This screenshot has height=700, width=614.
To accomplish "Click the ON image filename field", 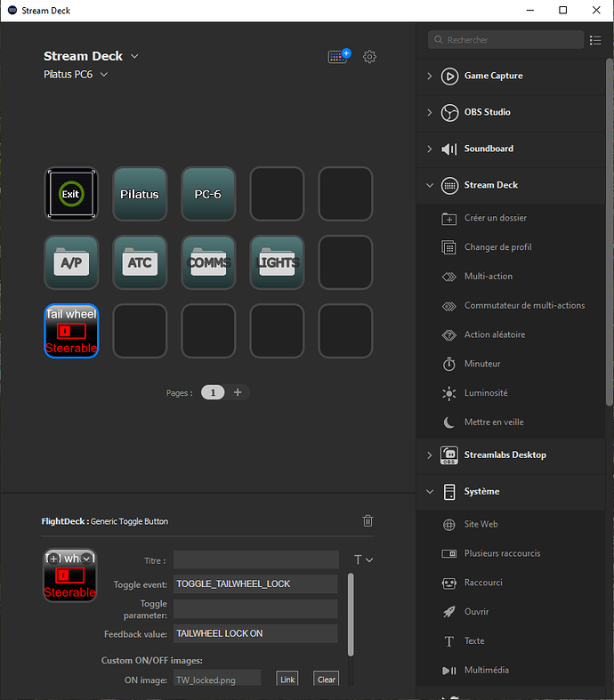I will [x=217, y=679].
